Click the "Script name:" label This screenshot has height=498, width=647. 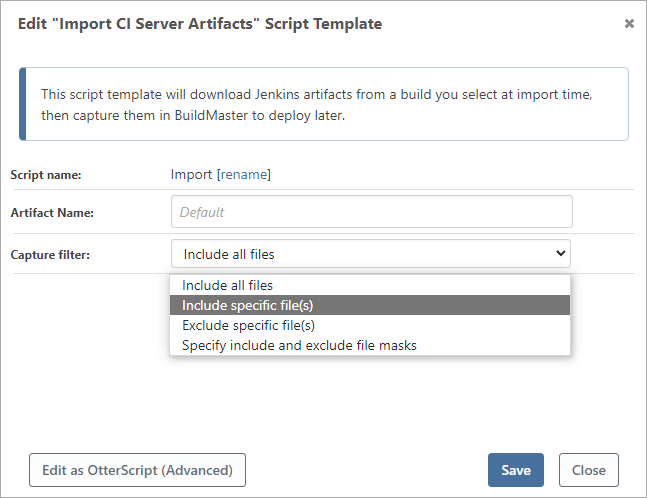[x=46, y=175]
